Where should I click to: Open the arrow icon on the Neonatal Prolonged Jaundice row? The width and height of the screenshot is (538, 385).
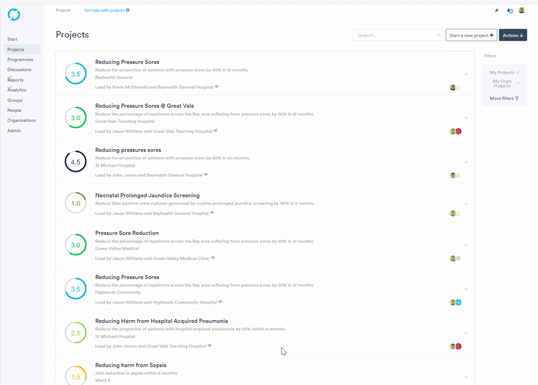(x=466, y=203)
